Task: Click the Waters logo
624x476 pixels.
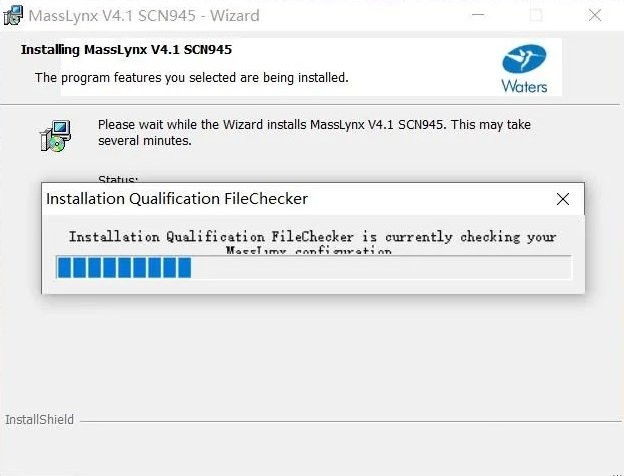Action: [524, 68]
